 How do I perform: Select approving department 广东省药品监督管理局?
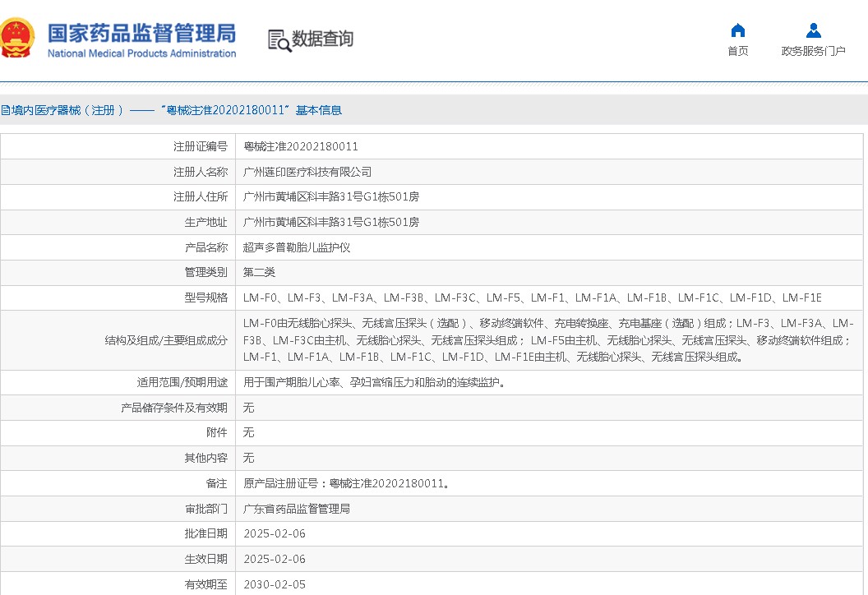pyautogui.click(x=297, y=510)
